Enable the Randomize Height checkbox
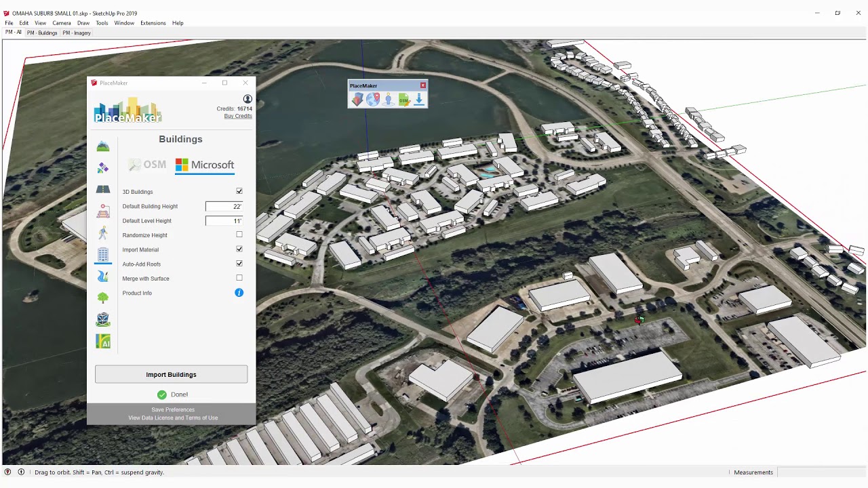Screen dimensions: 868x488 [x=239, y=235]
